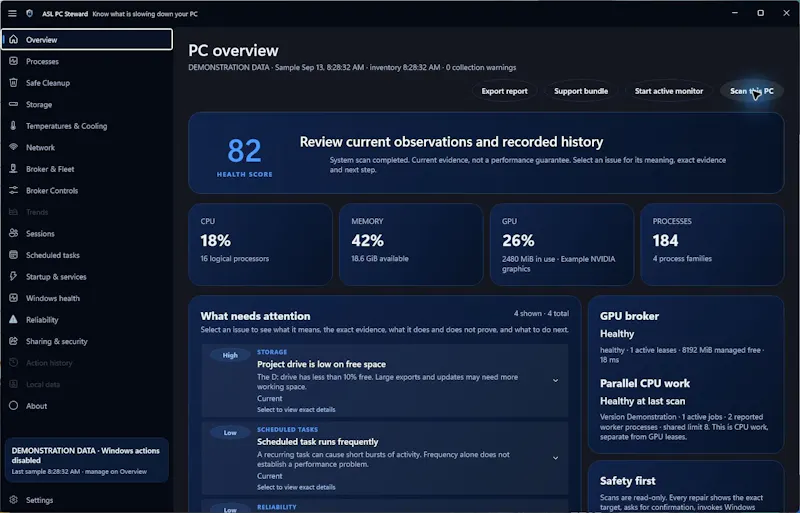This screenshot has width=800, height=513.
Task: Click the Storage drive icon
Action: coord(14,104)
